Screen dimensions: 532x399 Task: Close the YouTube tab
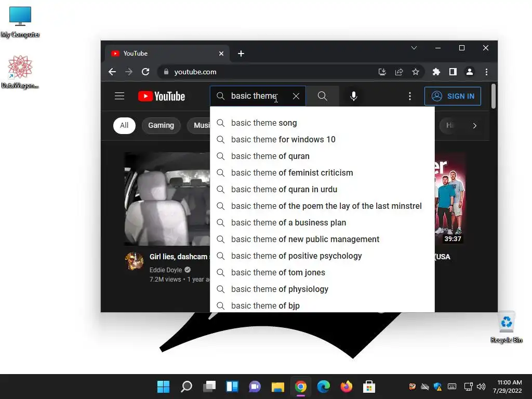tap(221, 54)
